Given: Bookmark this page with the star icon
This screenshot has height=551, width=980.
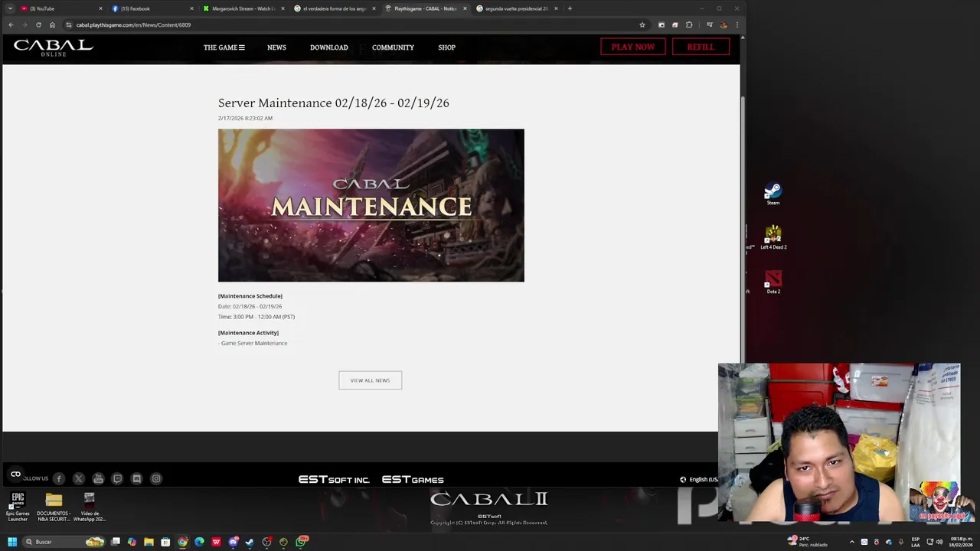Looking at the screenshot, I should 642,24.
